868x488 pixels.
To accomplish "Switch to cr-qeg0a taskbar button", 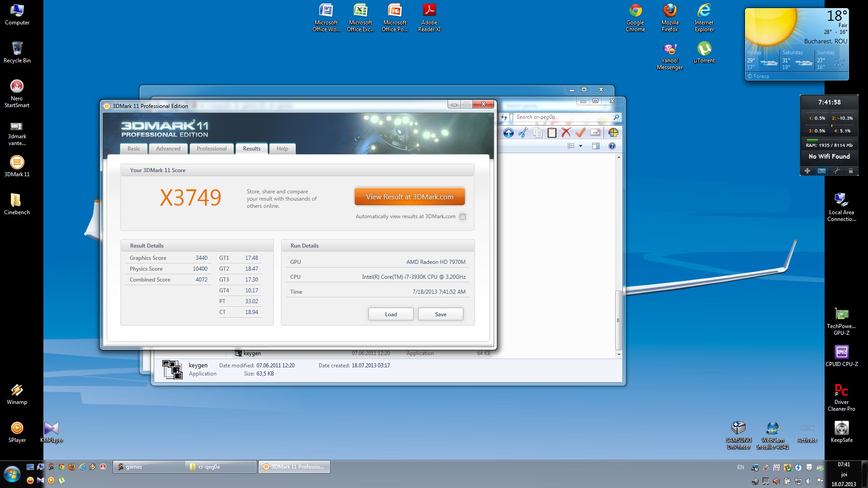I will tap(221, 467).
